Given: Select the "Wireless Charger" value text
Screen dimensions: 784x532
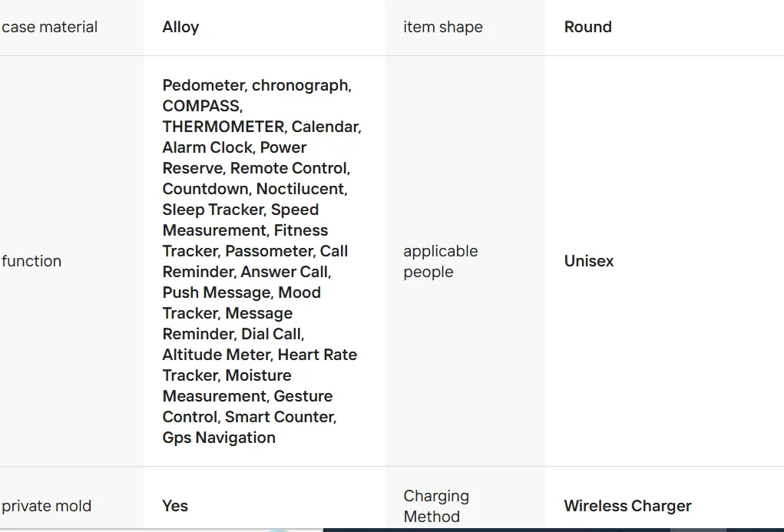Looking at the screenshot, I should (x=627, y=506).
